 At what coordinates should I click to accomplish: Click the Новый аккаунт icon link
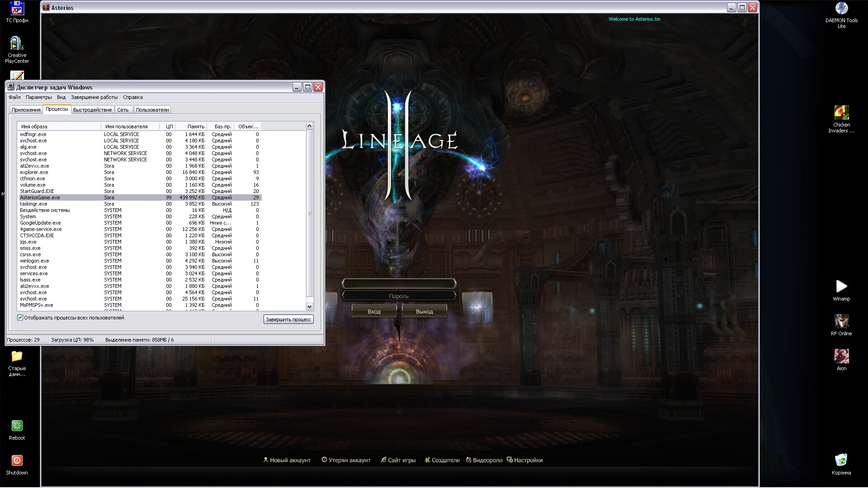pos(287,460)
